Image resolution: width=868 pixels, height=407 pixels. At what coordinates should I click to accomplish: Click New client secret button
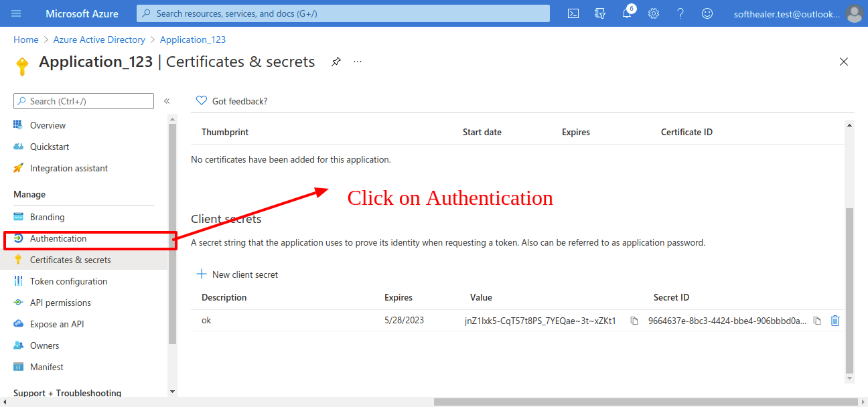point(237,274)
